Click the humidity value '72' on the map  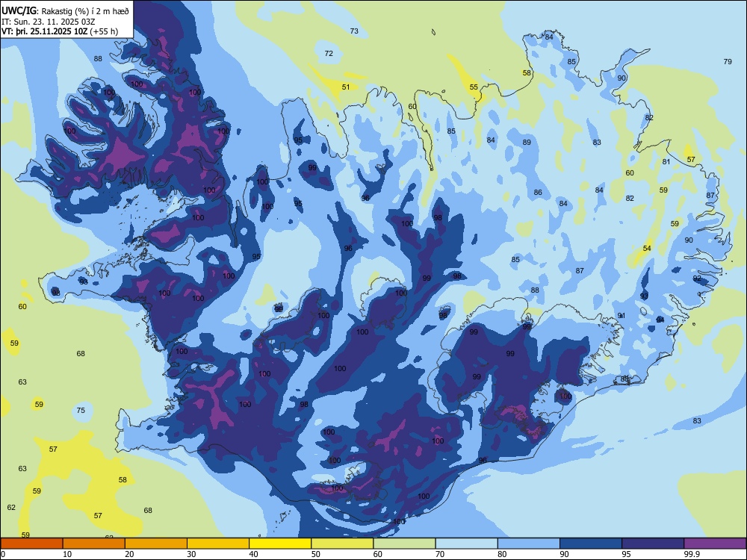329,53
